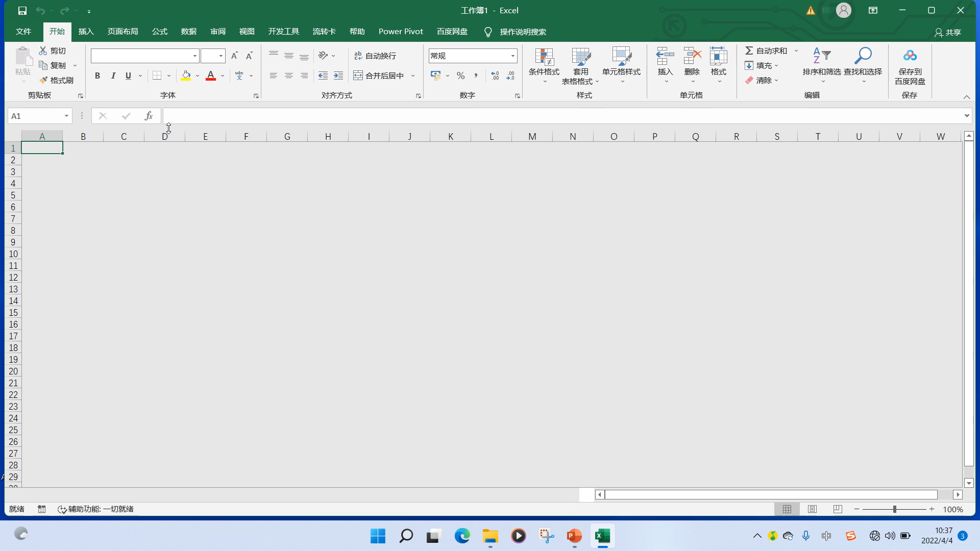Open the font name dropdown
This screenshot has width=980, height=551.
tap(194, 56)
